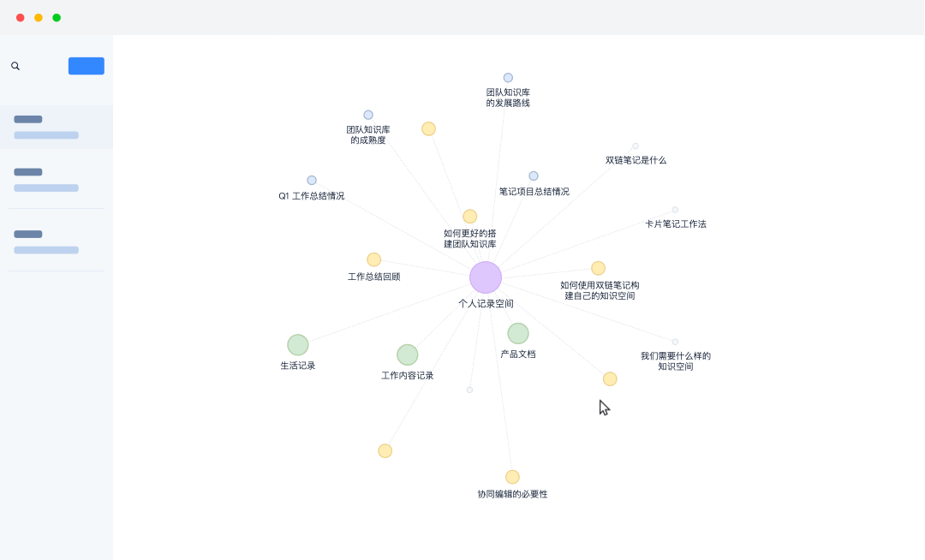Click the yellow 协同编辑的必要性 node
Viewport: 925px width, 560px height.
pos(512,477)
